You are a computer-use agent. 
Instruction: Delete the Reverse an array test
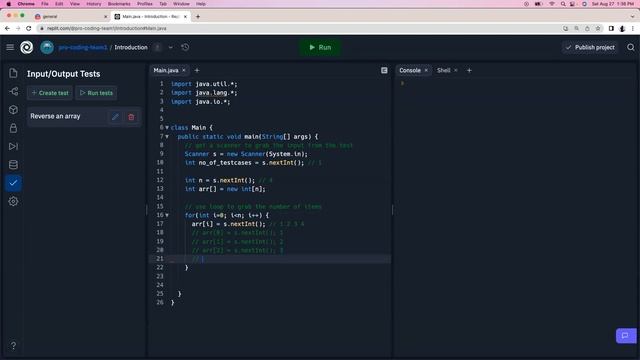click(x=131, y=117)
